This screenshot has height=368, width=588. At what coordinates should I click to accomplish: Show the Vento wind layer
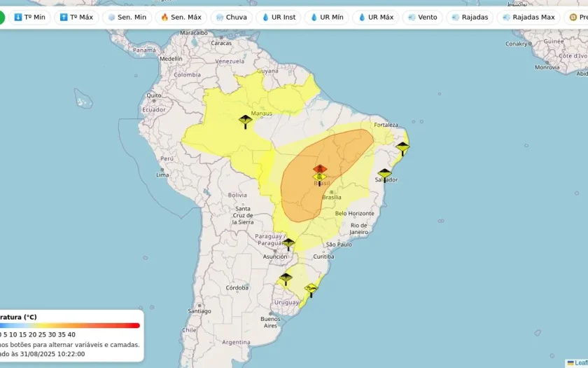point(423,18)
